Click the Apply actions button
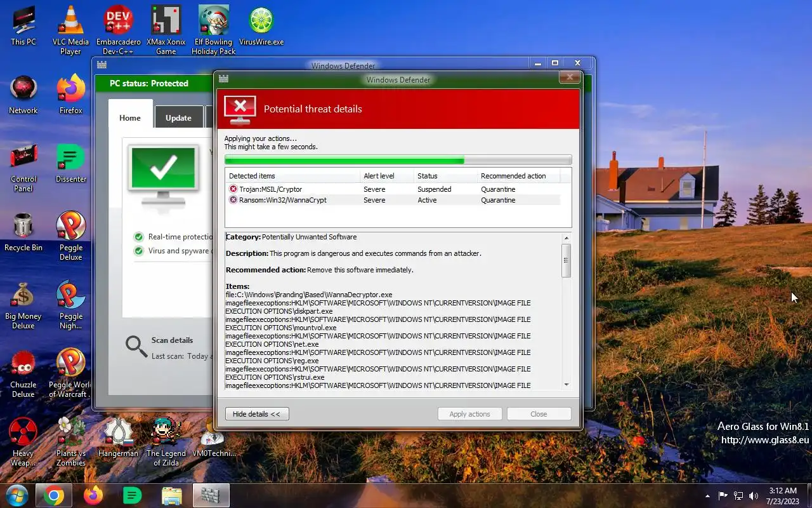 pos(469,414)
